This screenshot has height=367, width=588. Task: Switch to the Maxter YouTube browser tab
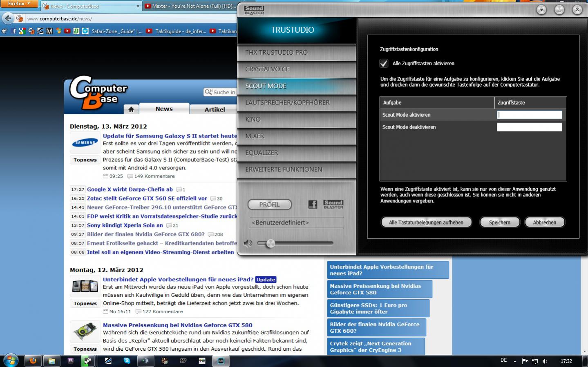pyautogui.click(x=190, y=6)
